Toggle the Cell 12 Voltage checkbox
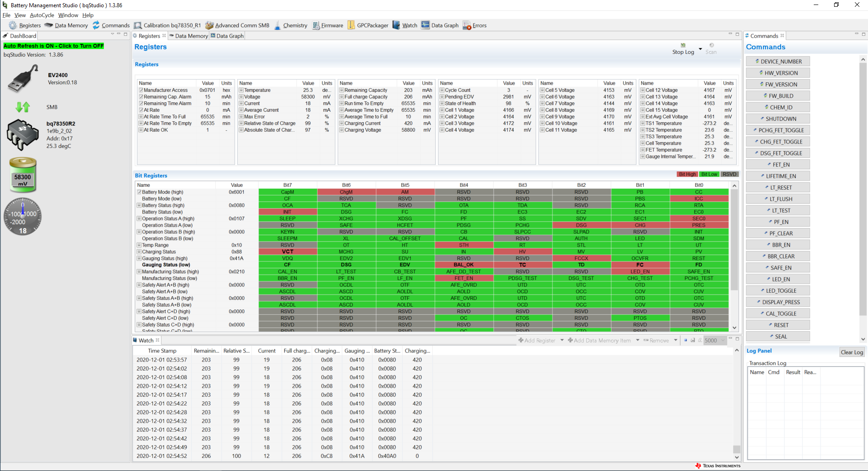 point(643,90)
